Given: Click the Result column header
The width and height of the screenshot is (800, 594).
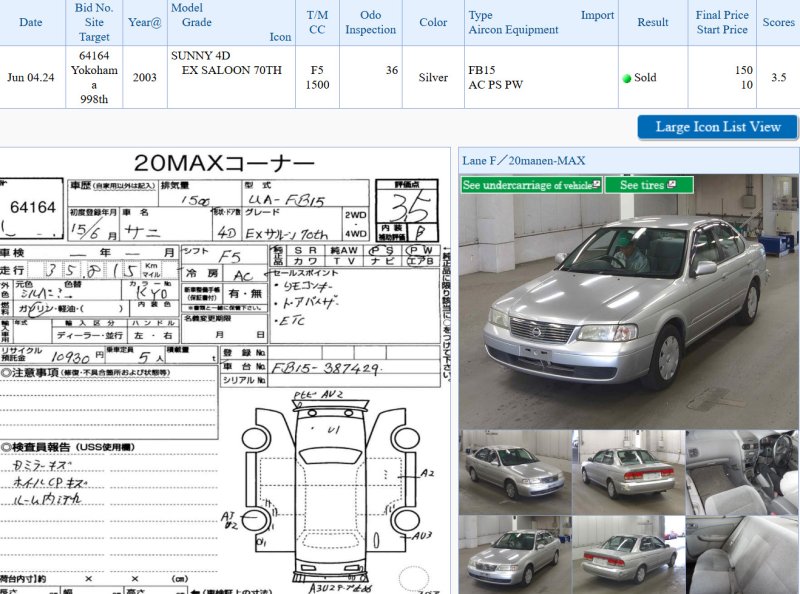Looking at the screenshot, I should 652,22.
